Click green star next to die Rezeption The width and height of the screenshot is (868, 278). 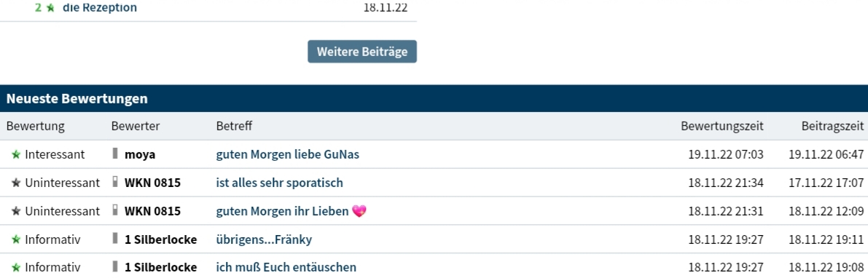click(50, 8)
